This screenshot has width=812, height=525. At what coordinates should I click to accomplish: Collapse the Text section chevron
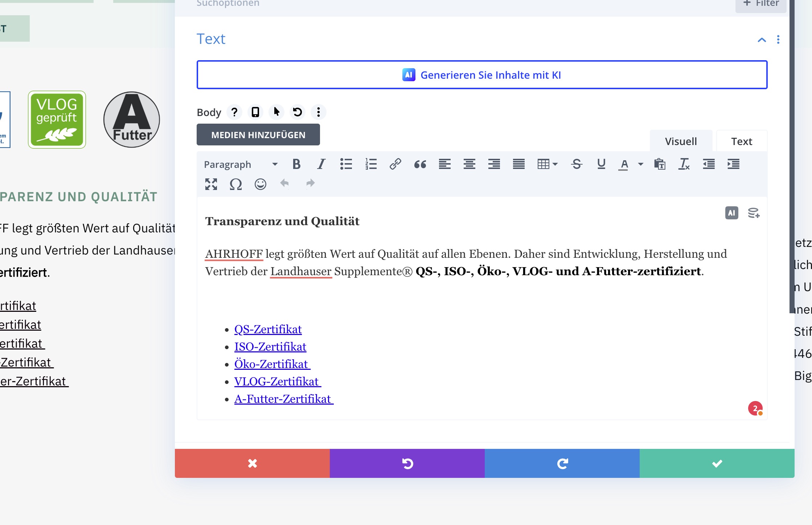(762, 40)
